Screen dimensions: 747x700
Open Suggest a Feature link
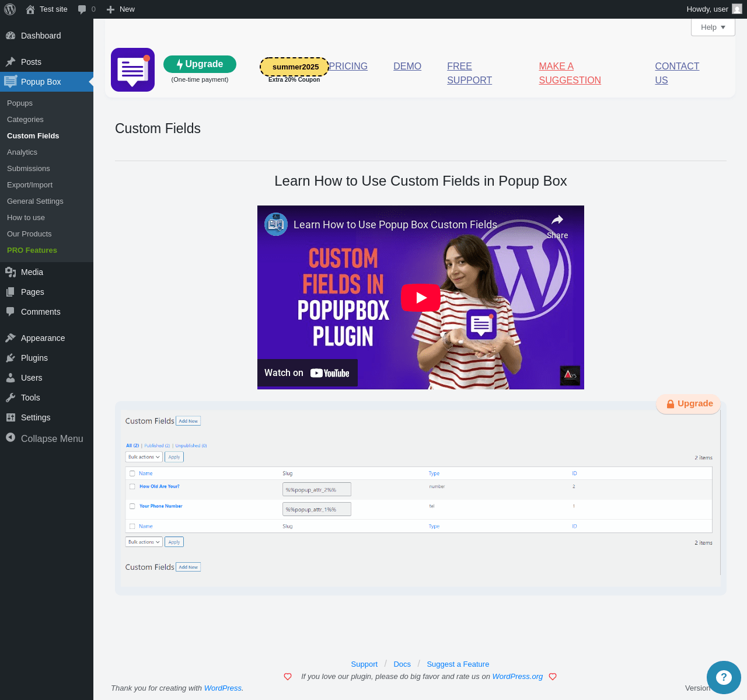pos(458,664)
